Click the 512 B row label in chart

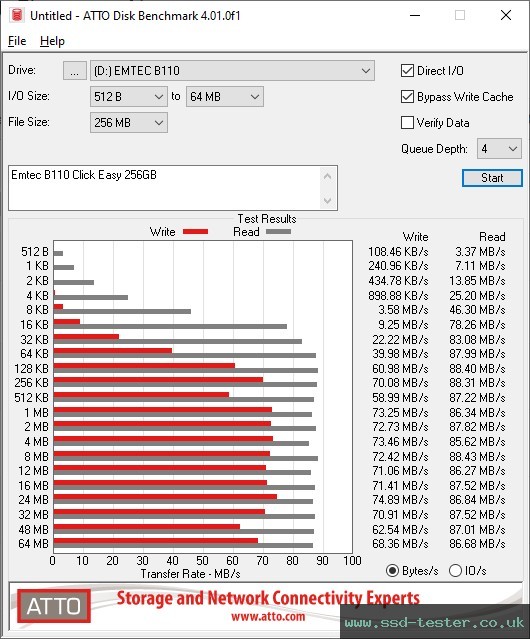point(35,252)
